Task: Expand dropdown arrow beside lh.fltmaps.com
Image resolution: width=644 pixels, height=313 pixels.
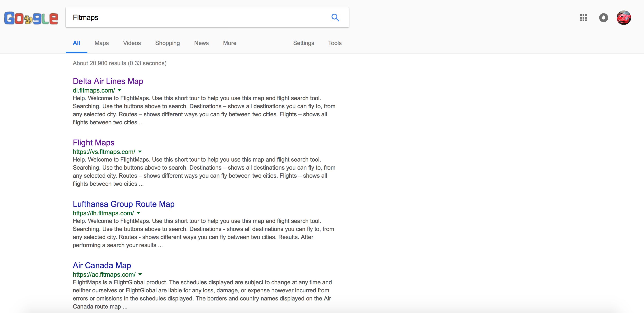Action: [x=139, y=213]
